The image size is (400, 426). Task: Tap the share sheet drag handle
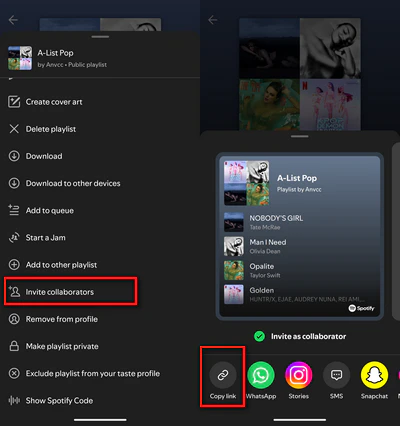click(x=299, y=136)
